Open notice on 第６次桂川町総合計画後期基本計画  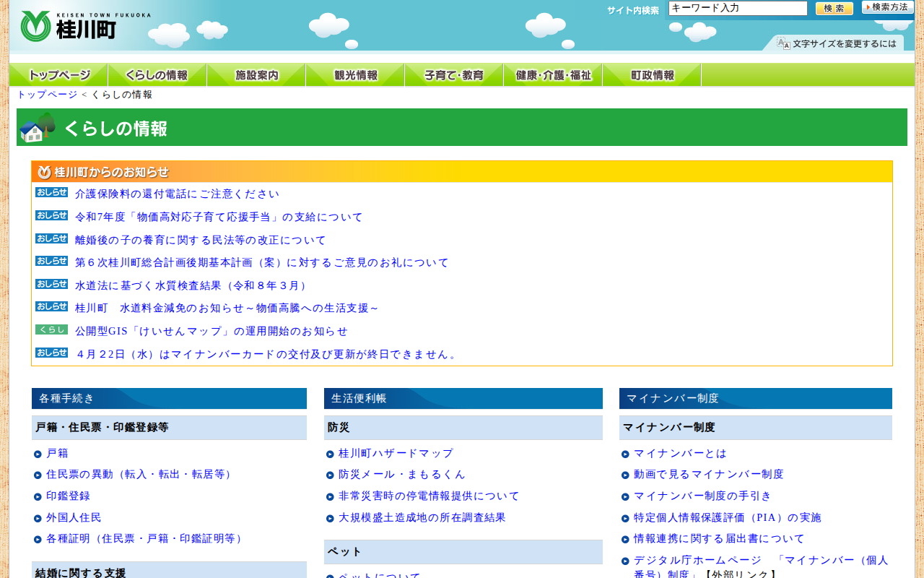click(x=262, y=263)
